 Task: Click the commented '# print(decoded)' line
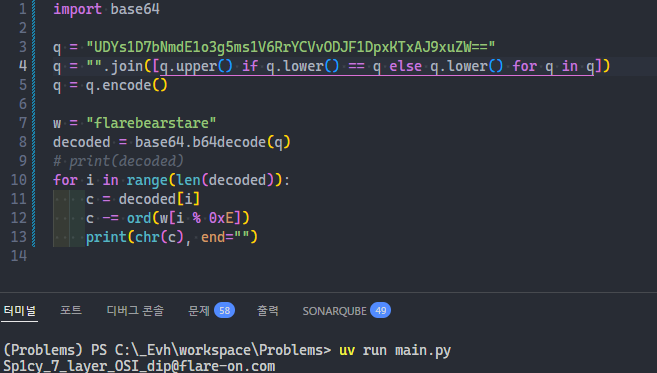(118, 161)
